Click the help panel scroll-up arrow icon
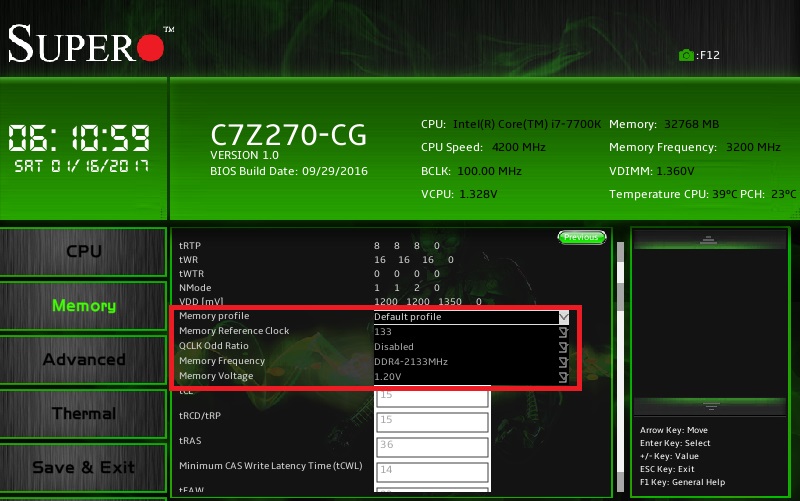This screenshot has height=501, width=800. click(708, 240)
